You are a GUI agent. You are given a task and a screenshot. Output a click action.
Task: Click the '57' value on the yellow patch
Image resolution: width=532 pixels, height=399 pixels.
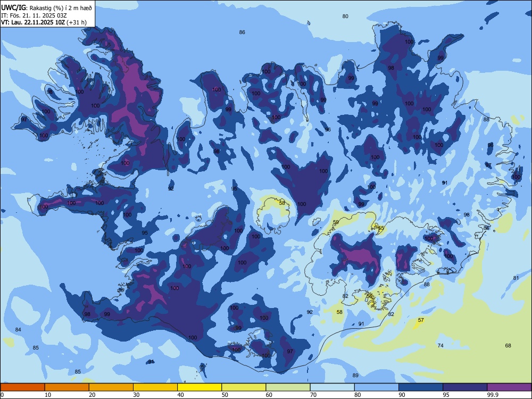[421, 320]
